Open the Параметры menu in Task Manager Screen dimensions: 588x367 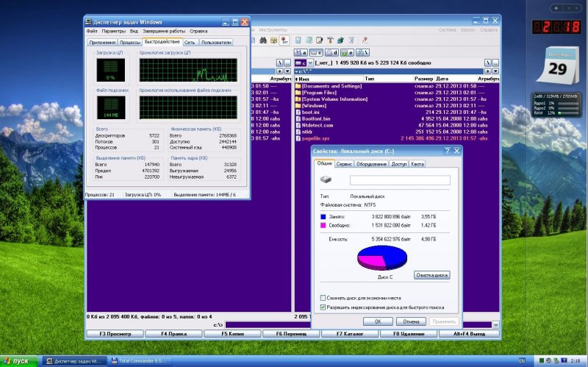(x=114, y=31)
